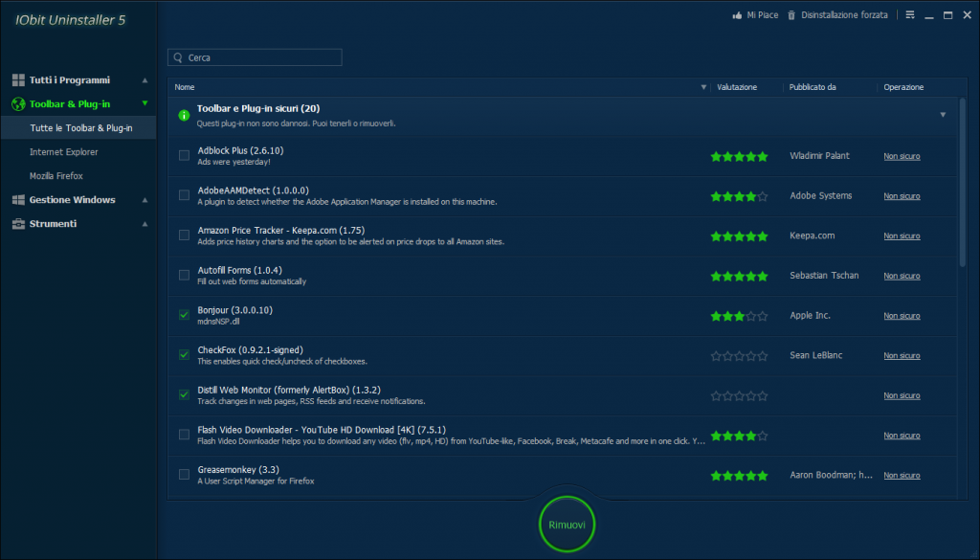Image resolution: width=980 pixels, height=560 pixels.
Task: Click the Non sicuro link for Greasemonkey
Action: (x=902, y=475)
